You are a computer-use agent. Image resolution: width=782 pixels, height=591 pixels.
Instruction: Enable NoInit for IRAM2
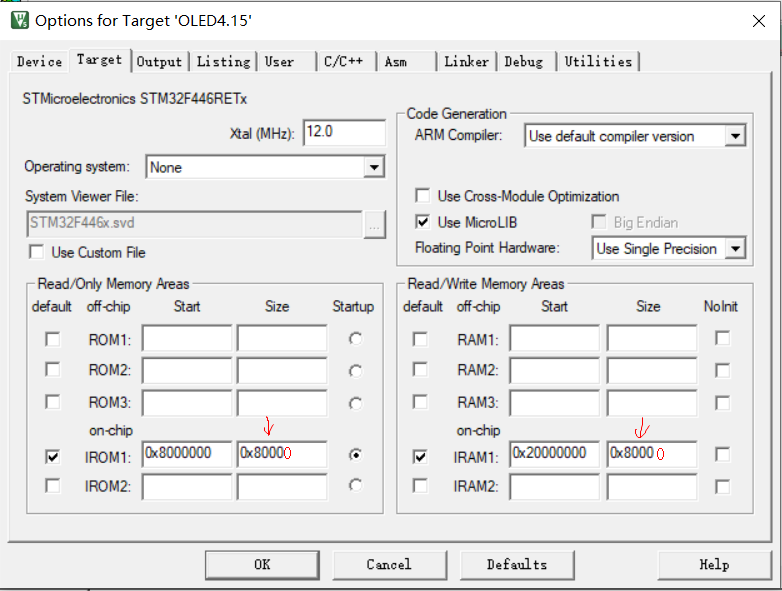pyautogui.click(x=722, y=486)
